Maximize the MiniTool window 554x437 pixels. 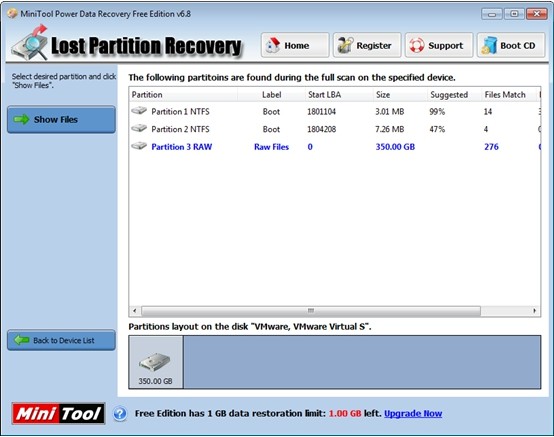click(x=514, y=14)
